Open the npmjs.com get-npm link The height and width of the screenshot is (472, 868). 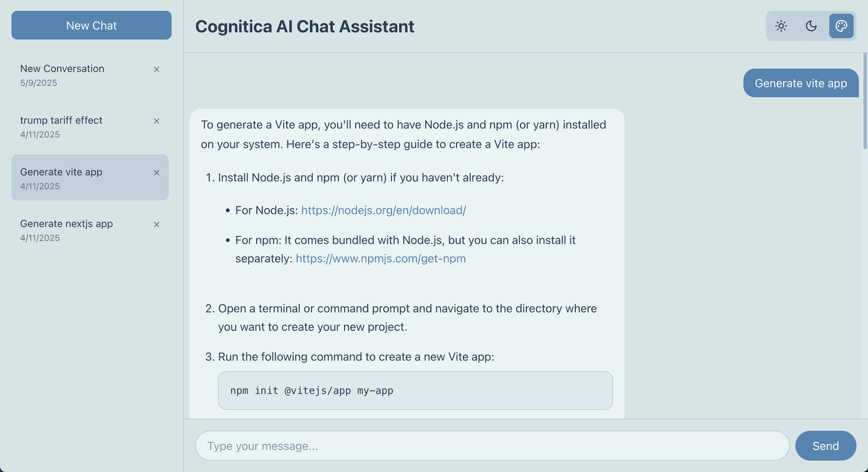(x=381, y=259)
